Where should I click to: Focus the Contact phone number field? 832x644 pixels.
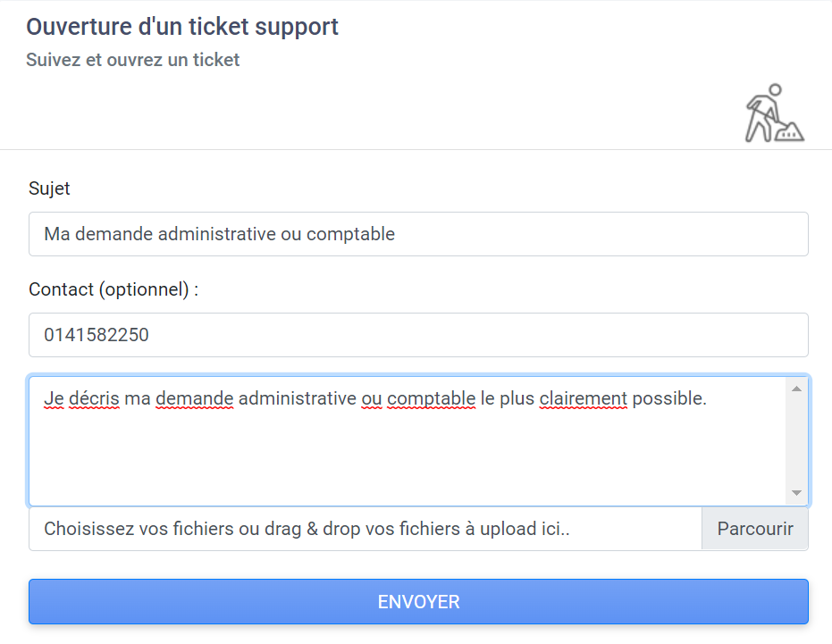pos(418,335)
